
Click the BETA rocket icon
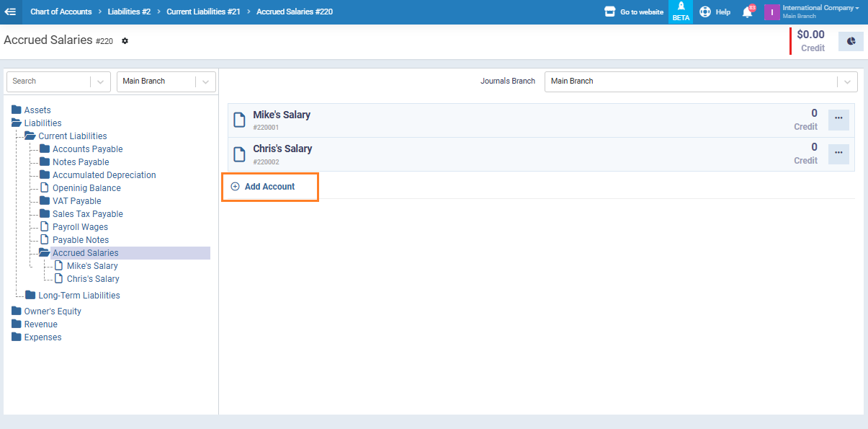tap(681, 12)
